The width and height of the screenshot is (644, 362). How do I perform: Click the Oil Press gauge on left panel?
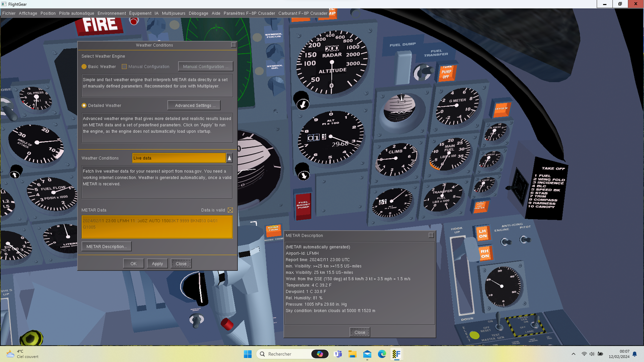36,99
